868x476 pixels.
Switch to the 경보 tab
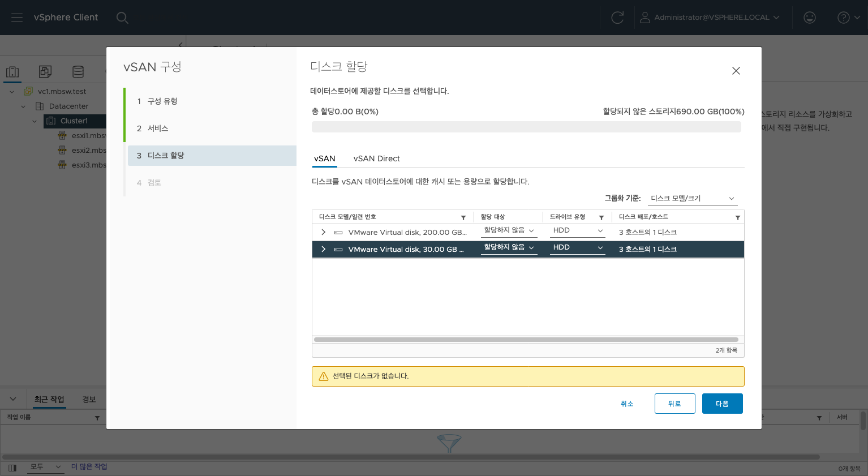89,400
